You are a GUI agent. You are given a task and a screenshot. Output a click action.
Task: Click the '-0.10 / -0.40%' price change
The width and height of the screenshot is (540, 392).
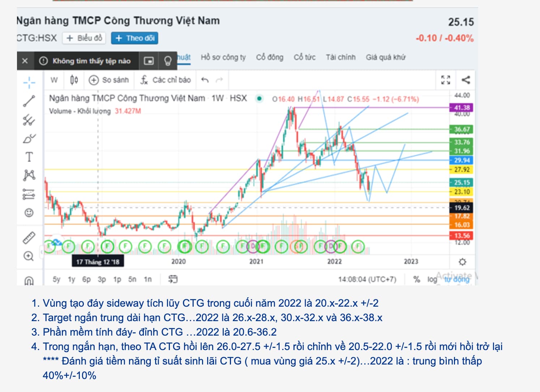(445, 38)
